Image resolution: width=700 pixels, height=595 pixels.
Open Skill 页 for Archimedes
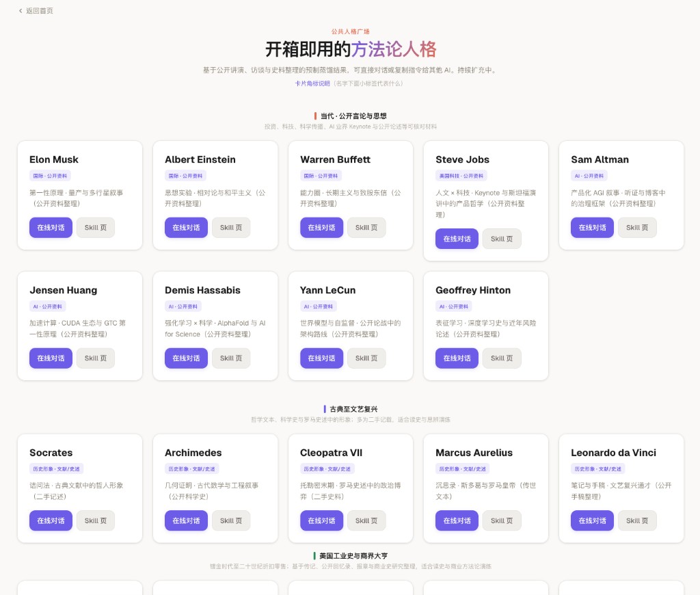(x=231, y=520)
